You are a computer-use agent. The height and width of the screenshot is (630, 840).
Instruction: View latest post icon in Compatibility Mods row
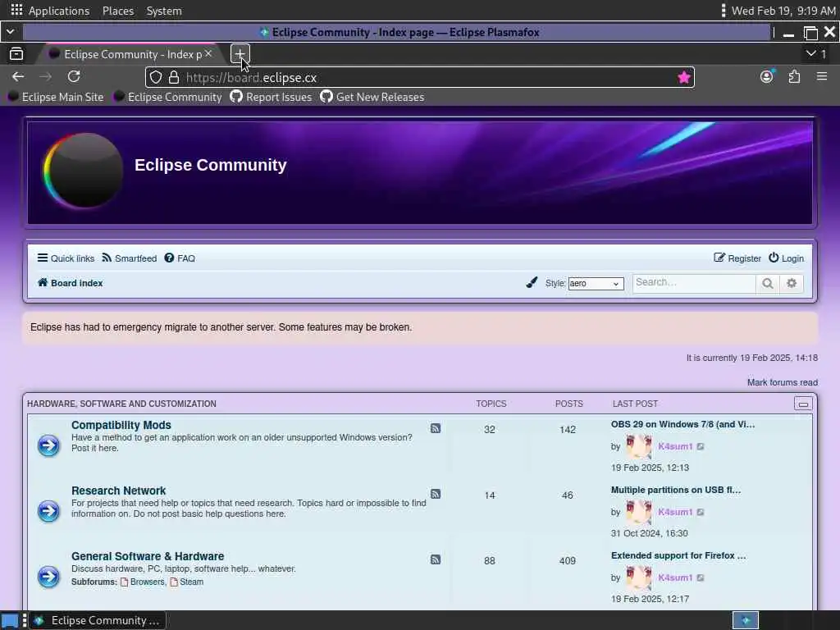point(701,446)
